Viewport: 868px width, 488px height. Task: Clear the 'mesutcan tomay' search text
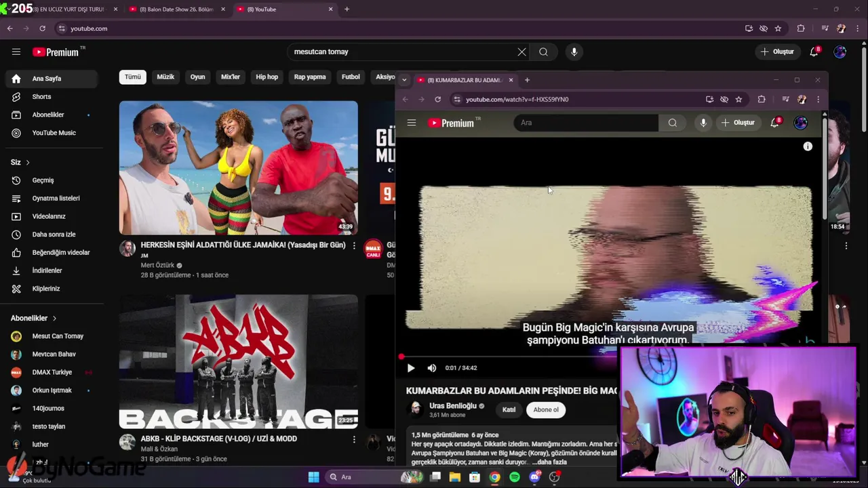pyautogui.click(x=521, y=52)
